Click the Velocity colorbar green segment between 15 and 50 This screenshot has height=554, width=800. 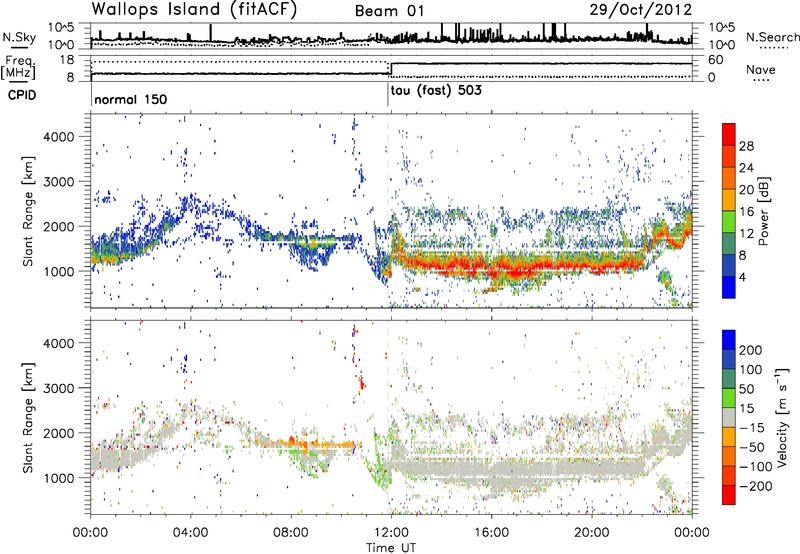click(x=729, y=398)
